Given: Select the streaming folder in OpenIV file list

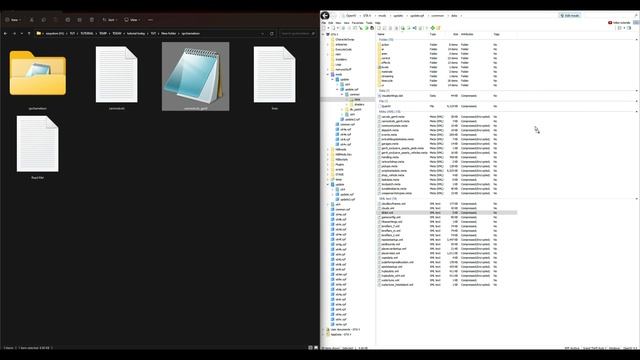Looking at the screenshot, I should (387, 76).
